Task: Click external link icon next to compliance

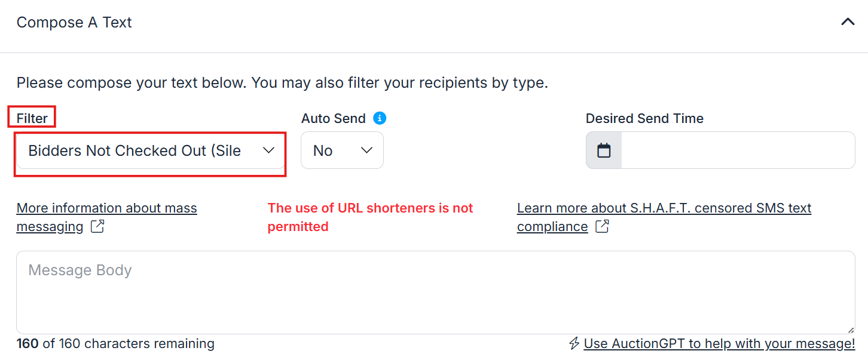Action: pos(603,227)
